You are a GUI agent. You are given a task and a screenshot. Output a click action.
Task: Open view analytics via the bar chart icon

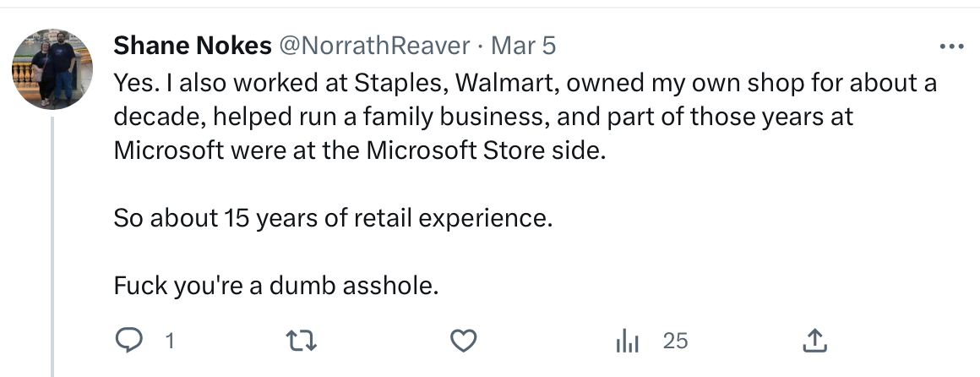(x=627, y=341)
